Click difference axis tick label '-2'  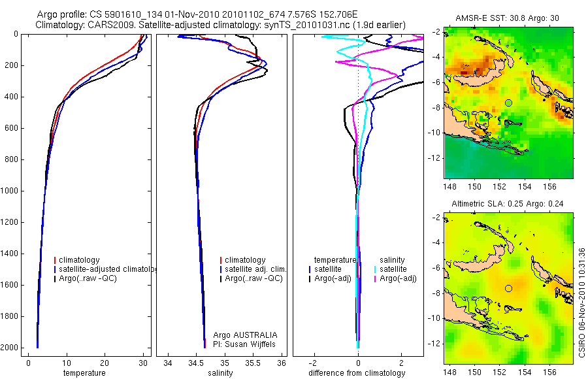[x=313, y=363]
